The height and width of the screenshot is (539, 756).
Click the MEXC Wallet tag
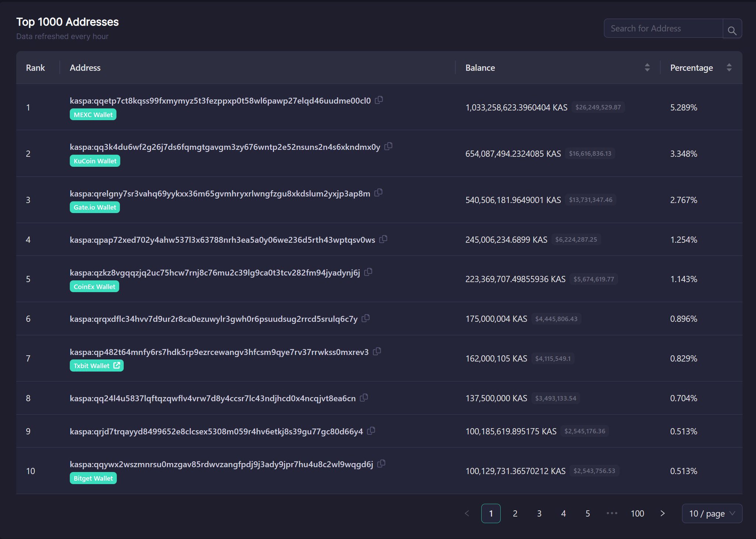tap(93, 115)
